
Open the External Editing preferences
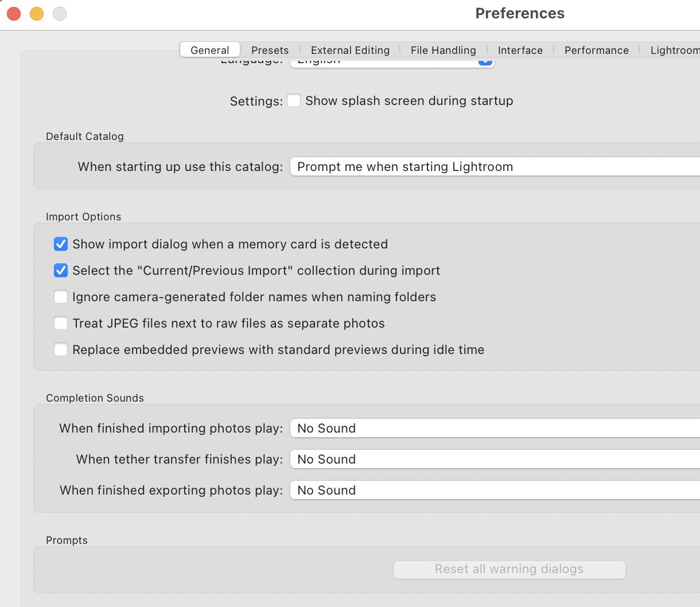(350, 50)
